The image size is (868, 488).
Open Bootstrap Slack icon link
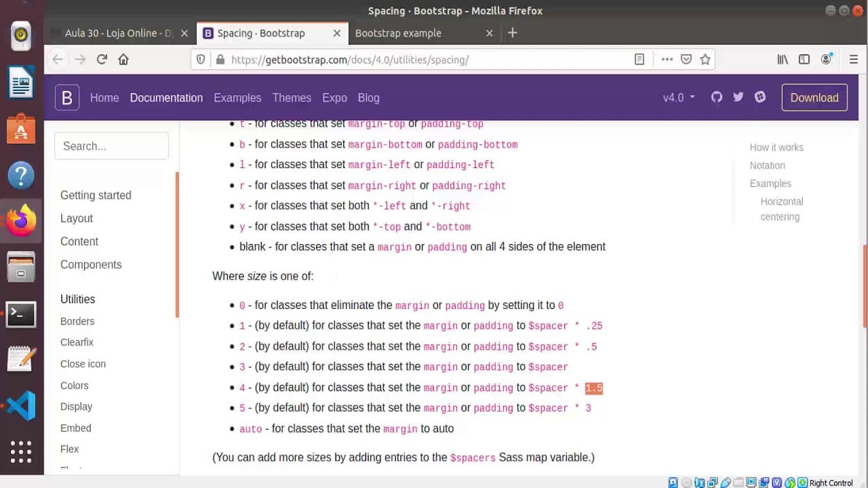pos(760,97)
